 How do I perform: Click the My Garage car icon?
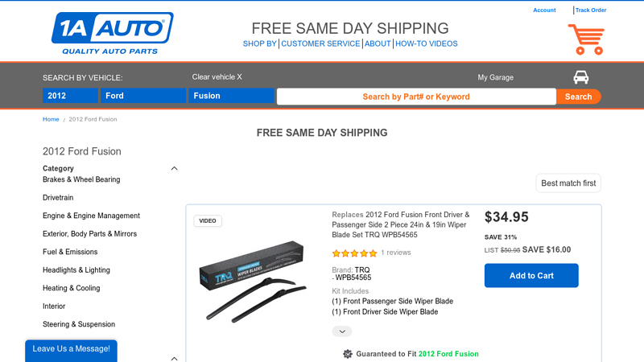click(x=580, y=77)
